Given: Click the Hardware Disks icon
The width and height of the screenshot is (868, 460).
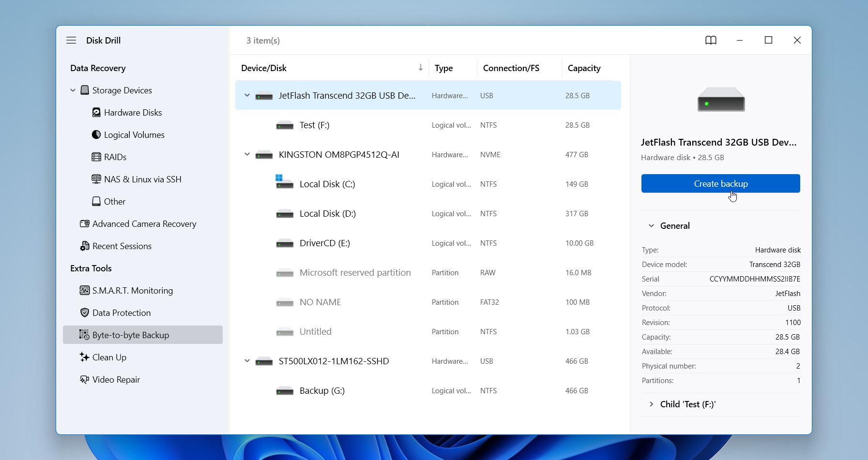Looking at the screenshot, I should pos(96,112).
